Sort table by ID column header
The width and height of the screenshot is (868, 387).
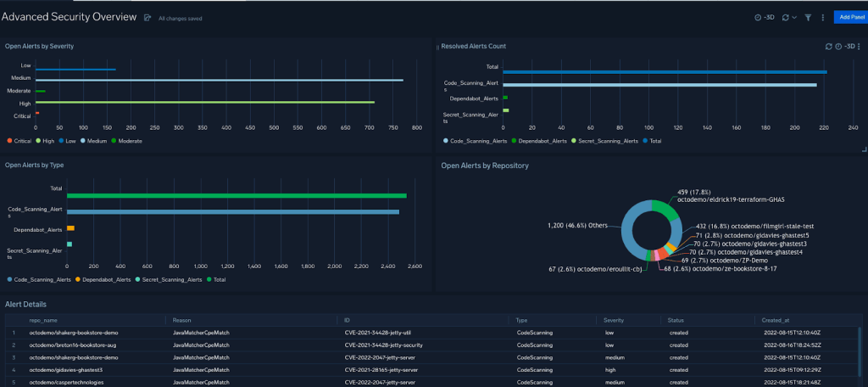tap(347, 321)
